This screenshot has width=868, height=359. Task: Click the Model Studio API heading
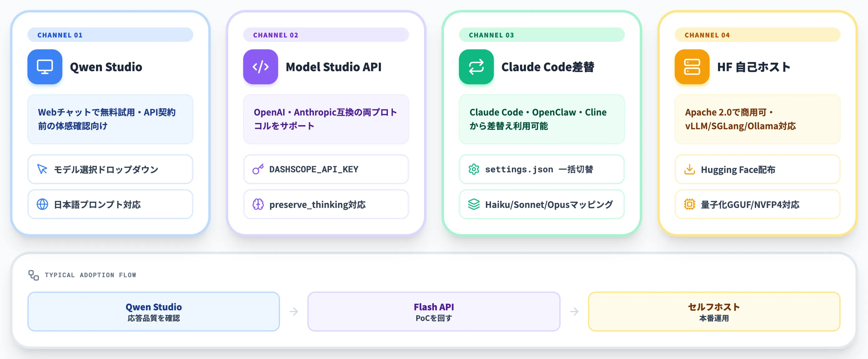coord(334,67)
